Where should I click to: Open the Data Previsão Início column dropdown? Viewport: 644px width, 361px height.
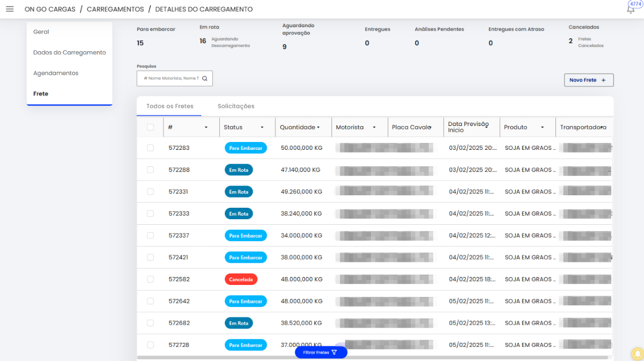click(487, 127)
